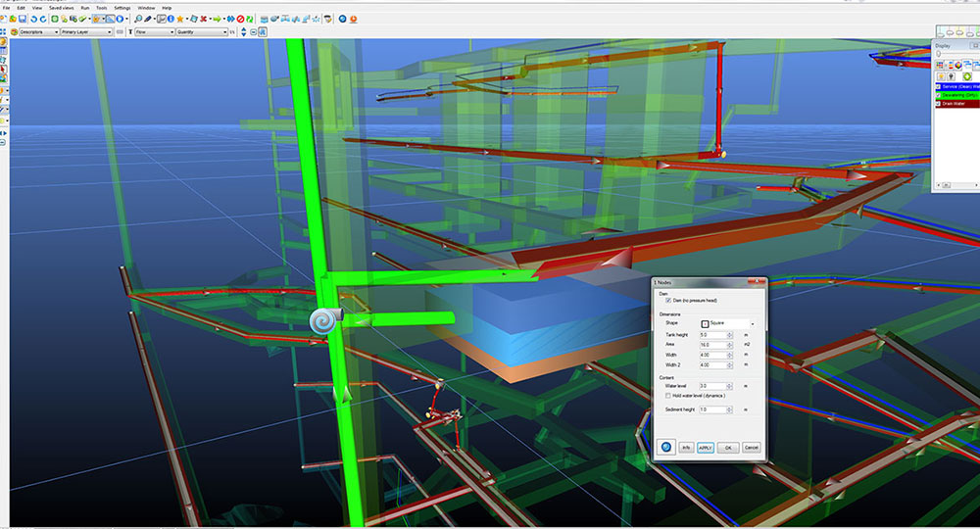The height and width of the screenshot is (529, 980).
Task: Click the blue double-arrow toolbar icon
Action: coord(230,19)
